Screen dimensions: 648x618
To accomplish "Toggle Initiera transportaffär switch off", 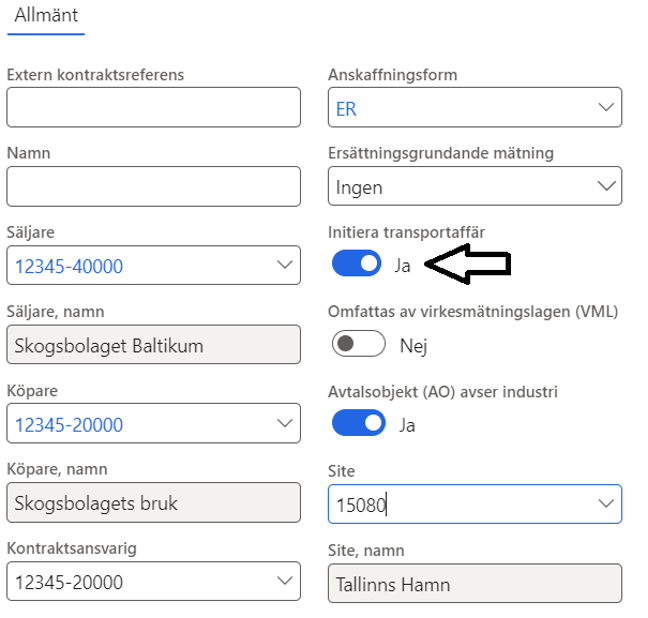I will click(x=357, y=263).
